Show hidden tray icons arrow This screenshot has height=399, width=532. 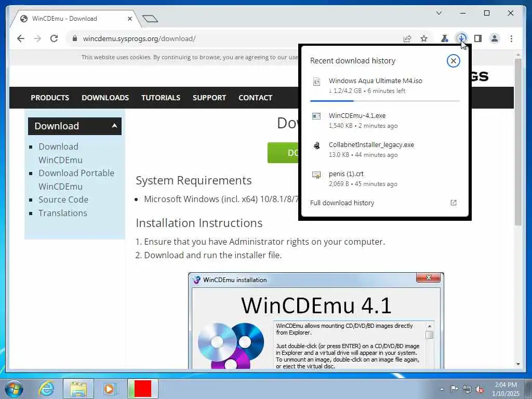[x=442, y=389]
